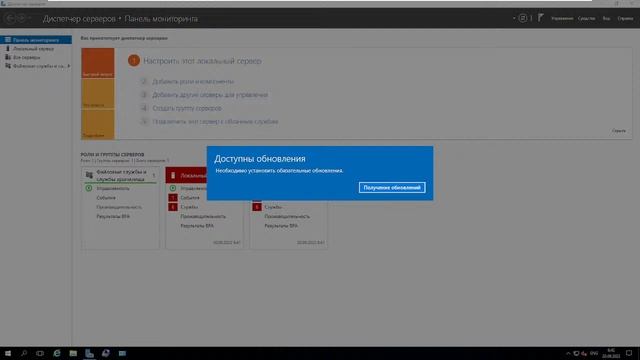This screenshot has height=360, width=640.
Task: Open the Action Center notification icon
Action: pyautogui.click(x=629, y=353)
